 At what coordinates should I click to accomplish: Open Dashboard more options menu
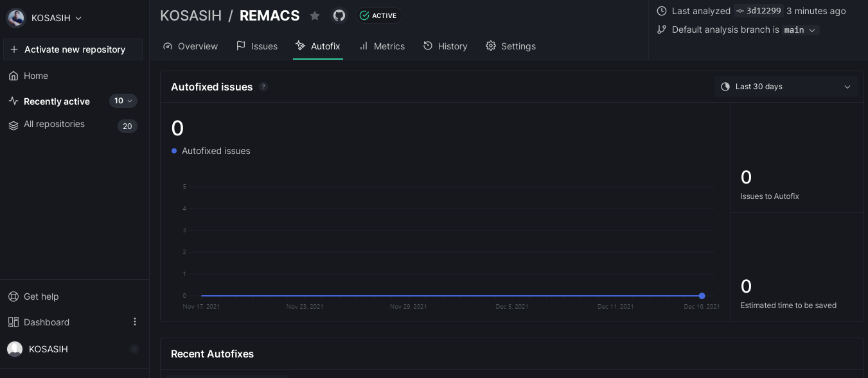point(135,322)
